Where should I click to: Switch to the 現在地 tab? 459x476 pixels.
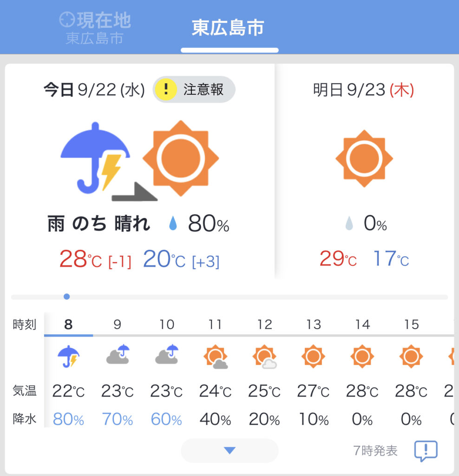[95, 29]
